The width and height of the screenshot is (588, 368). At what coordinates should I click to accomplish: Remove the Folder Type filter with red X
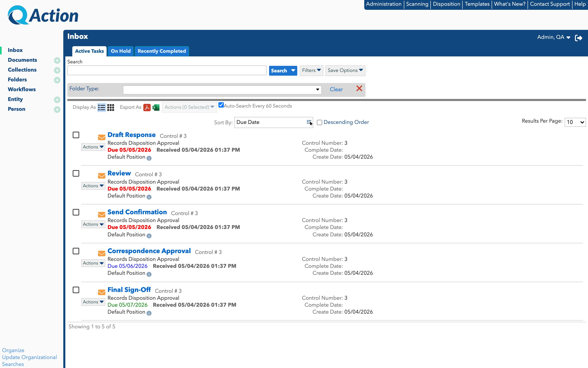point(359,88)
